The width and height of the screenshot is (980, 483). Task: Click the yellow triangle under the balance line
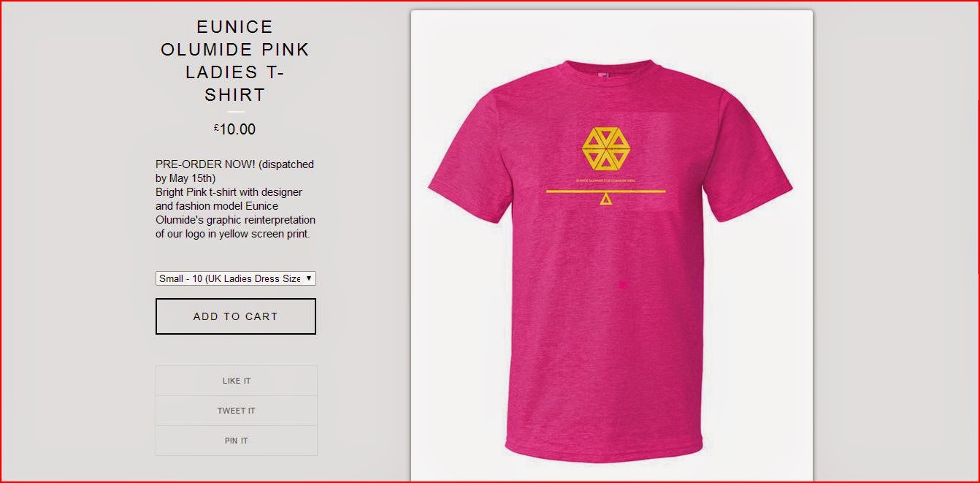605,199
